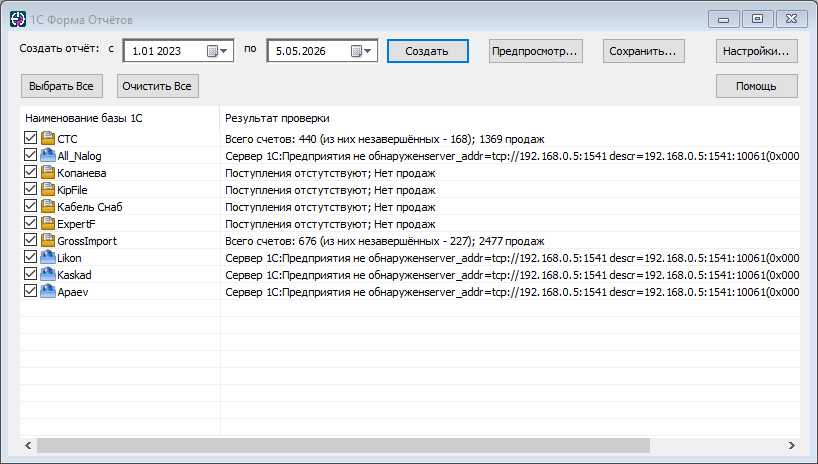Click the horizontal scrollbar right arrow
Screen dimensions: 818x464
click(x=791, y=445)
